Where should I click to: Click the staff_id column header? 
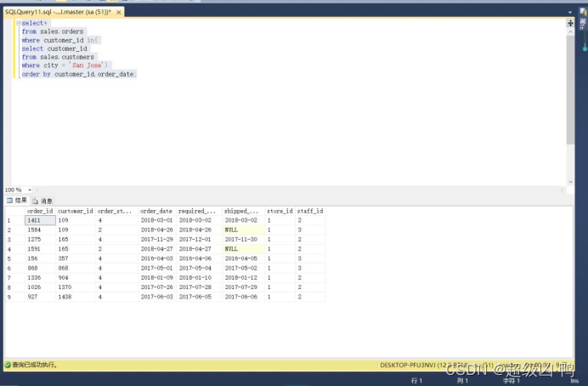coord(310,211)
